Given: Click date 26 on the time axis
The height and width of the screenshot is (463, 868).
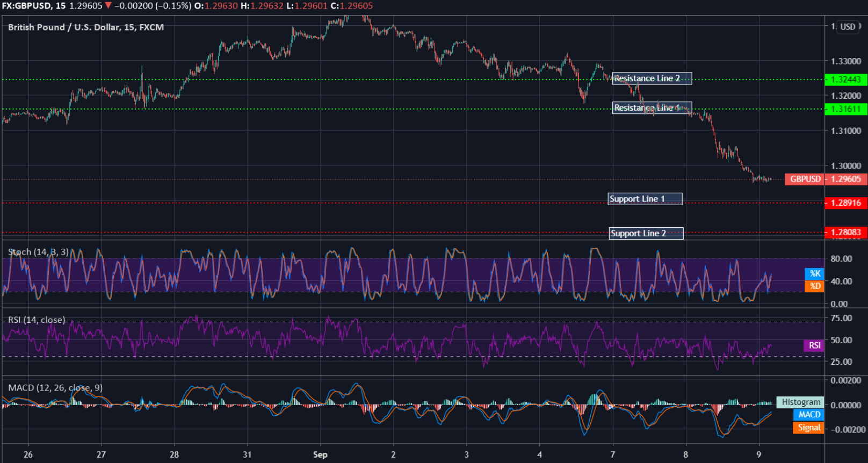Looking at the screenshot, I should pyautogui.click(x=28, y=455).
